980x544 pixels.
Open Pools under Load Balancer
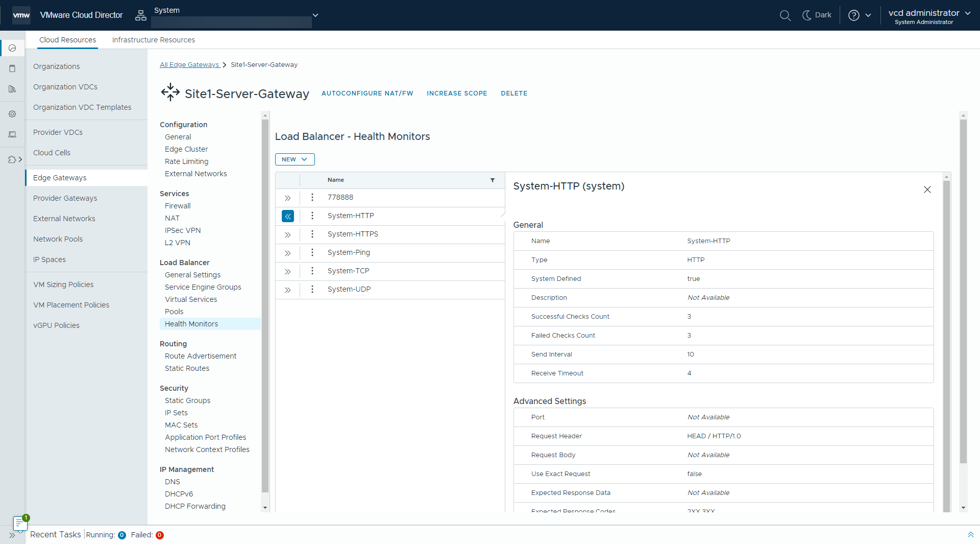click(174, 312)
